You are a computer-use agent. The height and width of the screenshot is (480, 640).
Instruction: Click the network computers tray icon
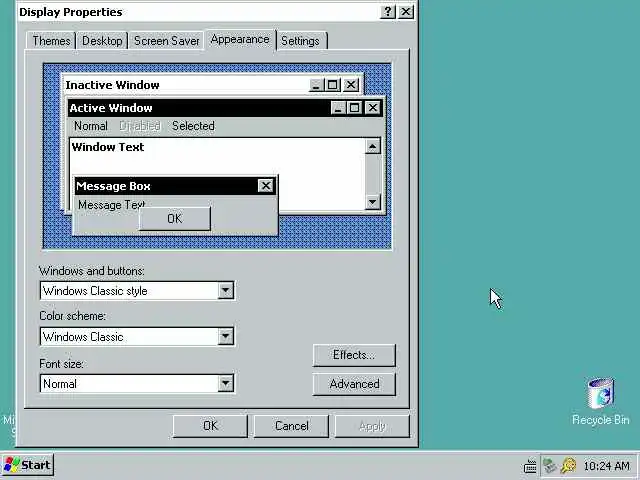point(550,465)
